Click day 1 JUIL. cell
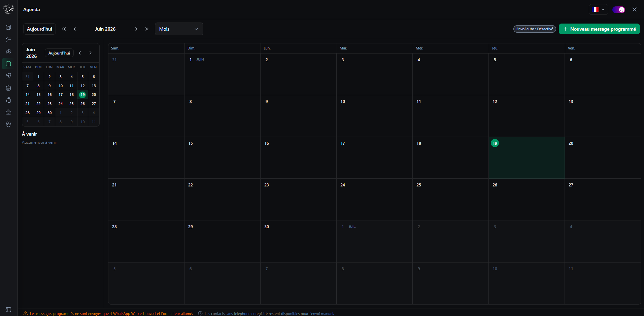Viewport: 644px width, 316px height. (374, 241)
